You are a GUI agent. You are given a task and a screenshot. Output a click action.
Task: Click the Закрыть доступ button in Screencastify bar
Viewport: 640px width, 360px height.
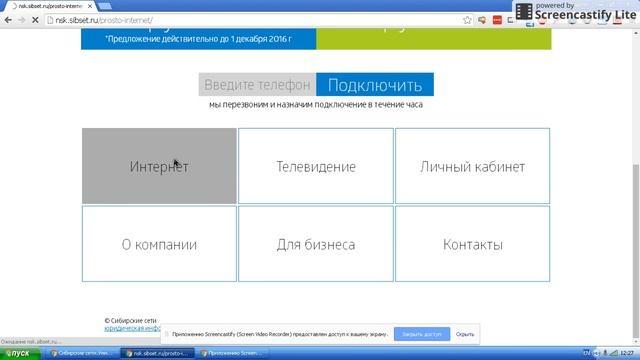coord(422,334)
